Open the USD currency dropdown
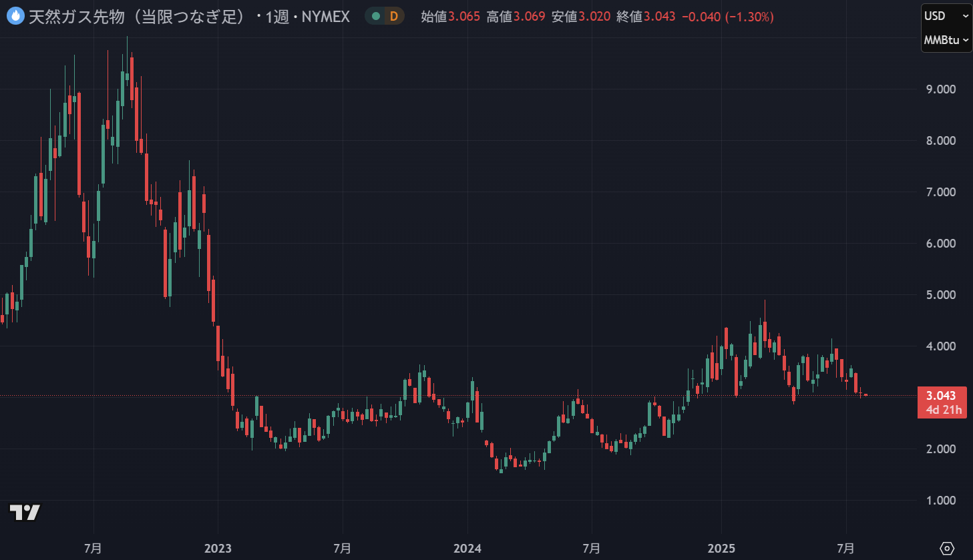This screenshot has width=973, height=560. (x=946, y=15)
